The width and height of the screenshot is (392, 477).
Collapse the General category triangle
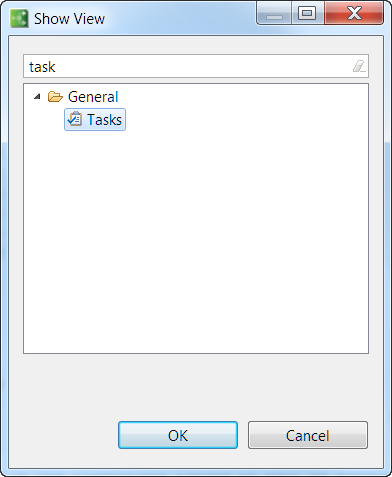pyautogui.click(x=37, y=97)
